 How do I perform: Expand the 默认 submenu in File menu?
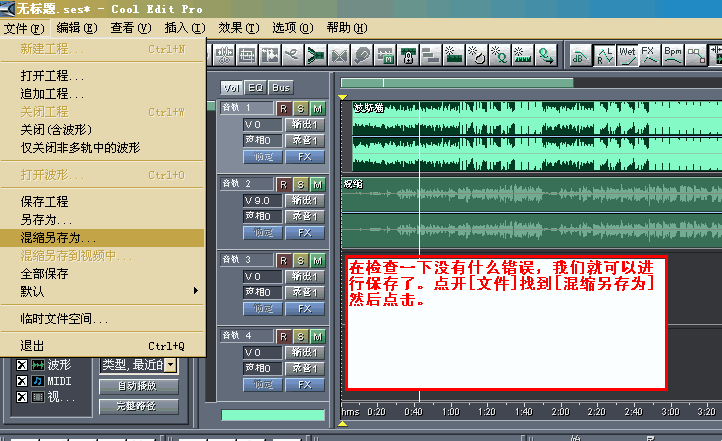click(x=102, y=291)
